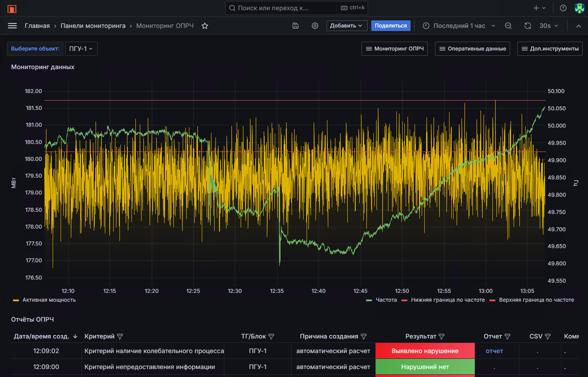Open the user profile avatar
Image resolution: width=588 pixels, height=377 pixels.
pyautogui.click(x=579, y=8)
